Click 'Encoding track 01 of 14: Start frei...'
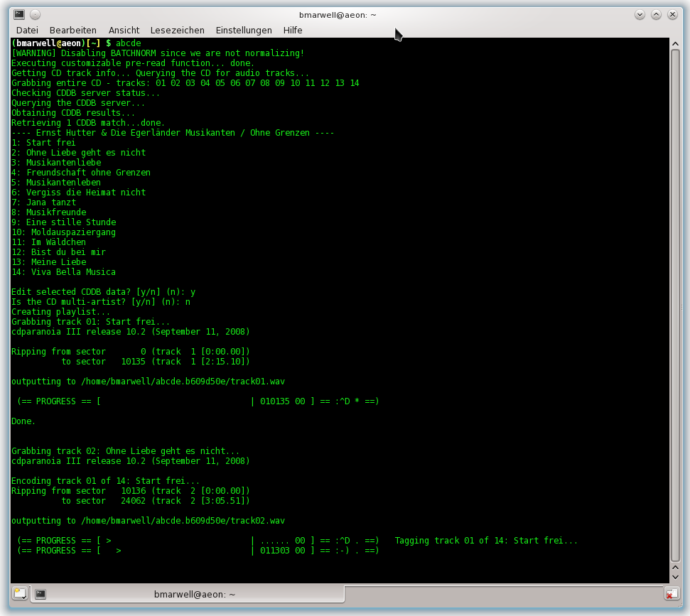Viewport: 690px width, 616px height. point(106,481)
